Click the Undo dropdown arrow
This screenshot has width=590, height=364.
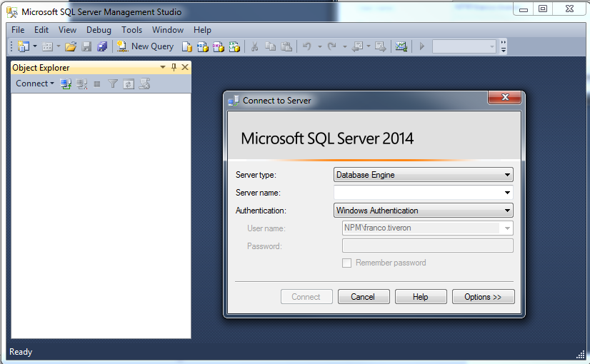tap(319, 46)
